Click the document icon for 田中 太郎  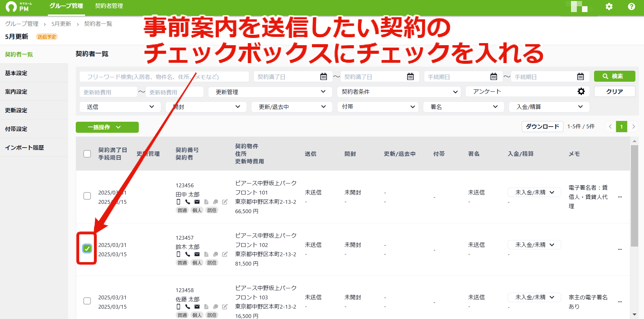pos(206,202)
